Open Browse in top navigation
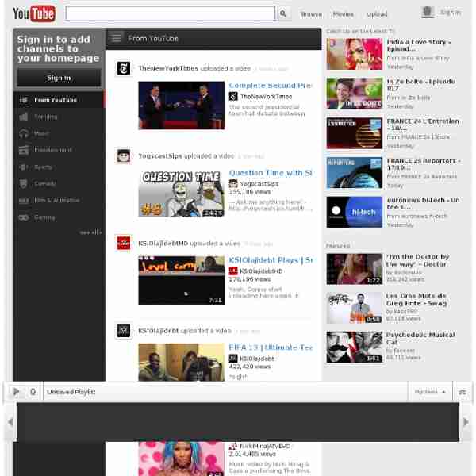 (x=311, y=13)
